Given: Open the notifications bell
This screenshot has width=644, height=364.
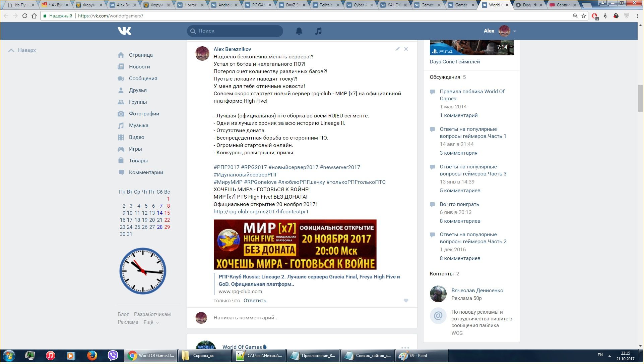Looking at the screenshot, I should (x=299, y=31).
